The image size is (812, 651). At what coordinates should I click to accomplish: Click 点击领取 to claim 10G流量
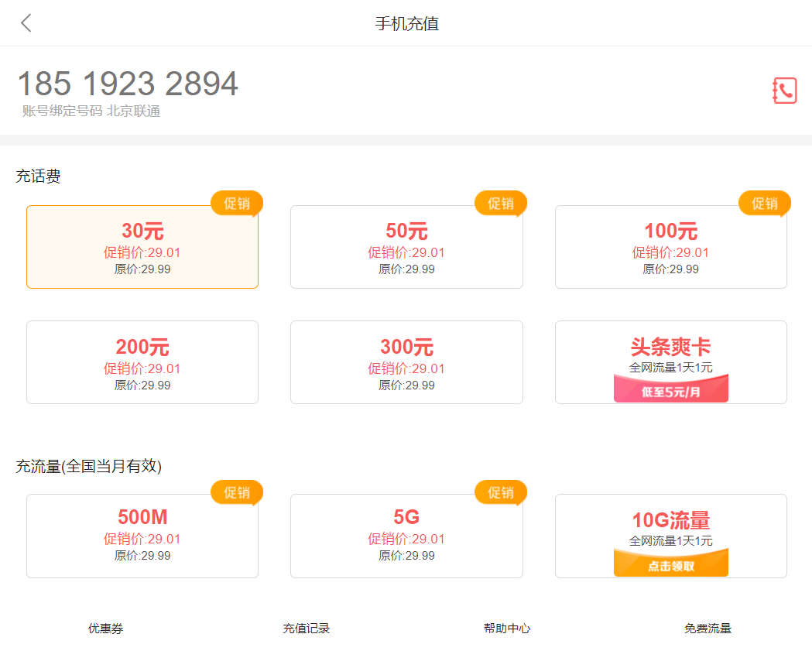(670, 565)
